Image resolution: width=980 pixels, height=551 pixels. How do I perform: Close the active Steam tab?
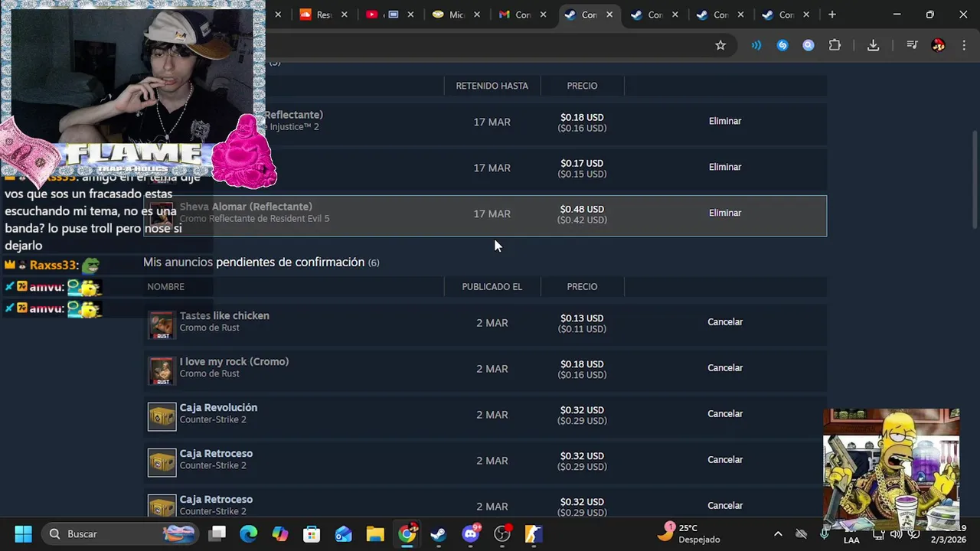tap(609, 15)
